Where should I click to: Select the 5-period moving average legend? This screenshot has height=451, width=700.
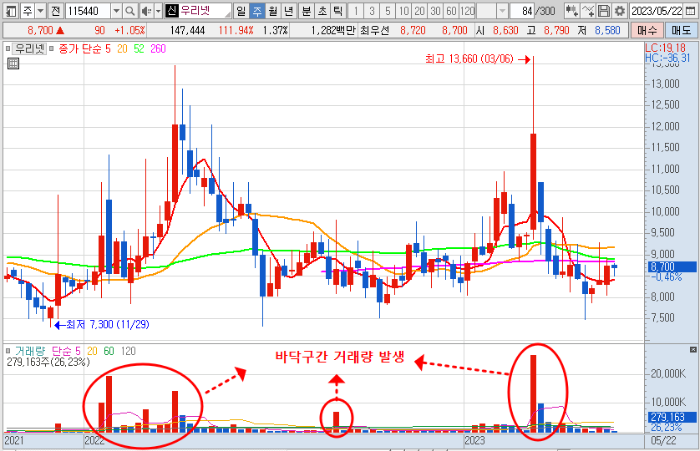click(x=108, y=49)
